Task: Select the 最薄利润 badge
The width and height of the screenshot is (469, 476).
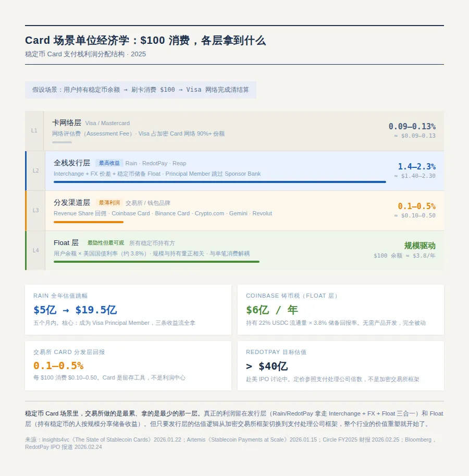Action: 109,203
